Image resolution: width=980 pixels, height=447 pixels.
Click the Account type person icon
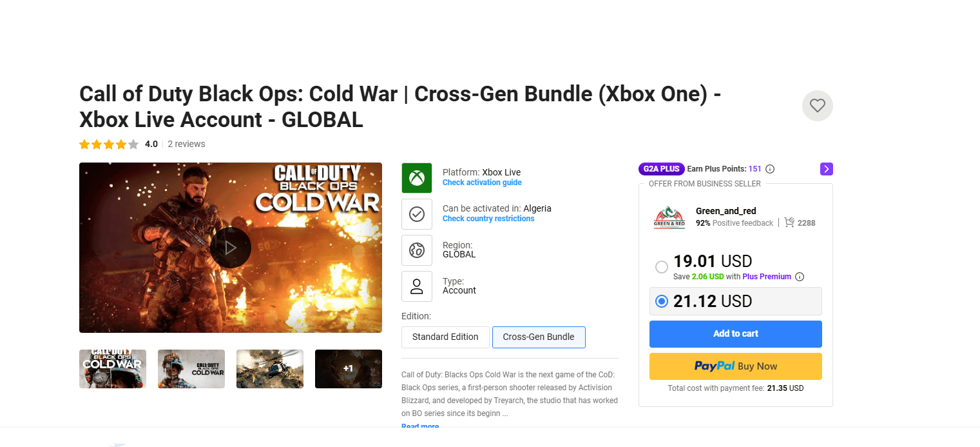pos(417,286)
